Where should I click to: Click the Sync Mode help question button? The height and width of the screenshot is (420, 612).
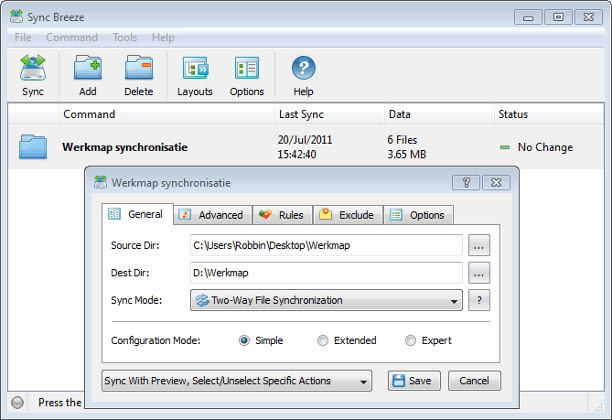[479, 300]
